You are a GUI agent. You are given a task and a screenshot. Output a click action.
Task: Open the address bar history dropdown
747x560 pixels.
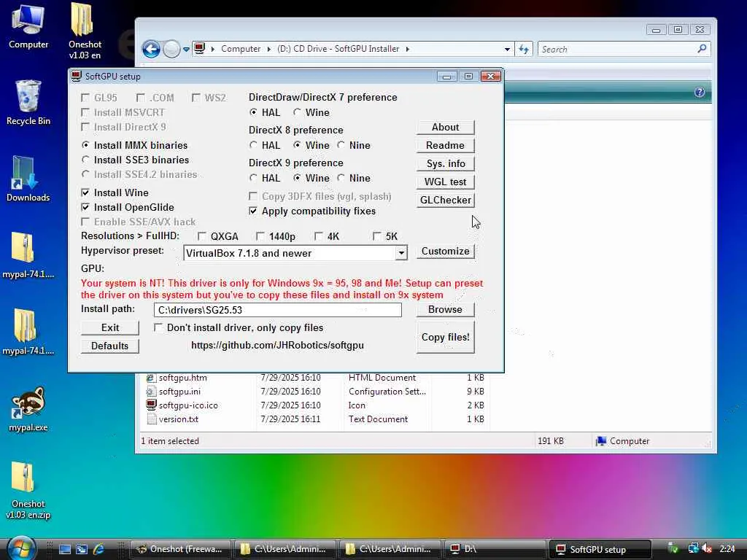508,49
